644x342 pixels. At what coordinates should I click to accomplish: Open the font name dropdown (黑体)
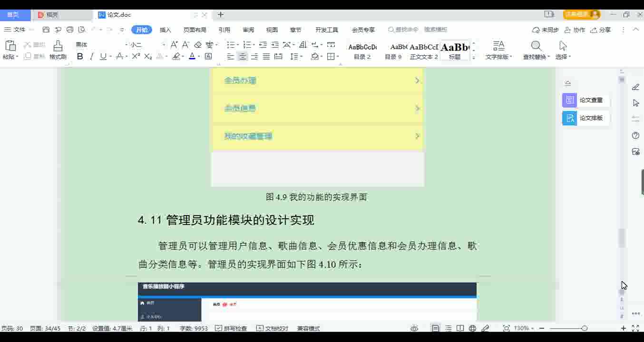(127, 45)
